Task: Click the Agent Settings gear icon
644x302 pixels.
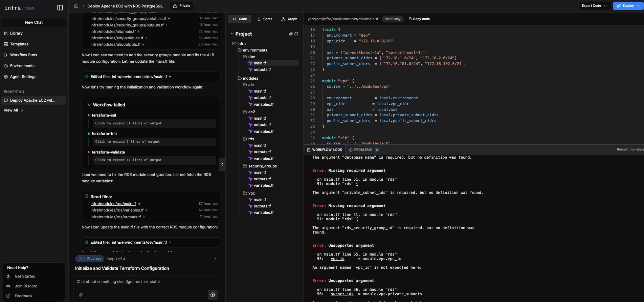Action: (x=6, y=77)
